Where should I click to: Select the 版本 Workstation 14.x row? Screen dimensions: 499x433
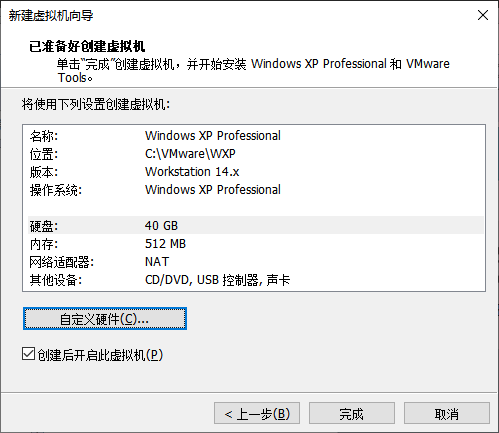click(x=256, y=172)
